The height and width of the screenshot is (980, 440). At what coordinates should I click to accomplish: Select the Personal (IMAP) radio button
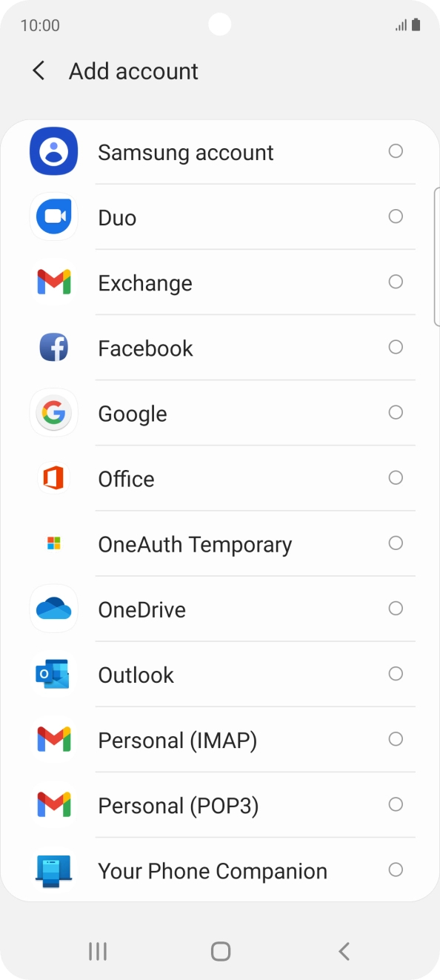(396, 739)
